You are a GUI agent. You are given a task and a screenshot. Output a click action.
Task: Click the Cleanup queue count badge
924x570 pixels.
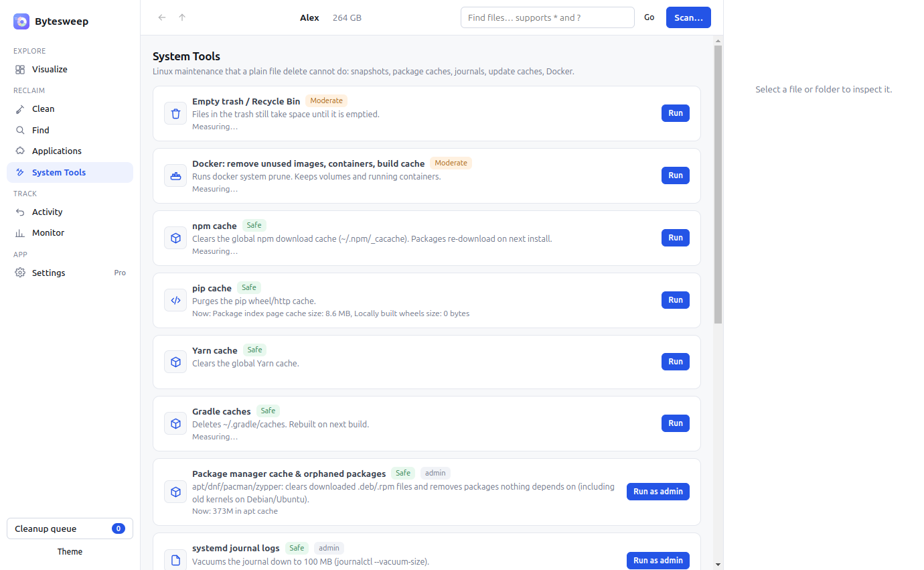pyautogui.click(x=119, y=528)
